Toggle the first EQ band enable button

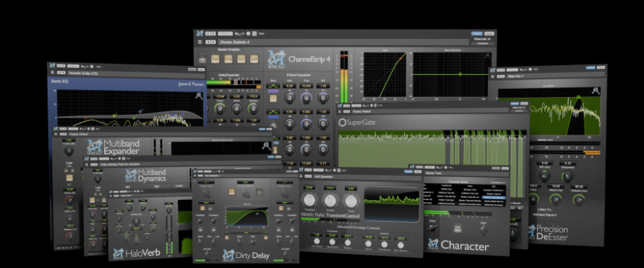[x=273, y=99]
